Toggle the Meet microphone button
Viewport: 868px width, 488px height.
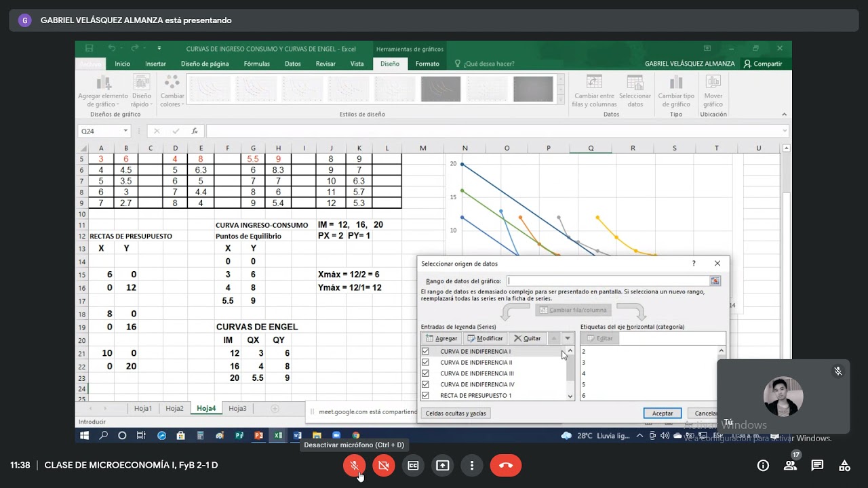tap(354, 465)
